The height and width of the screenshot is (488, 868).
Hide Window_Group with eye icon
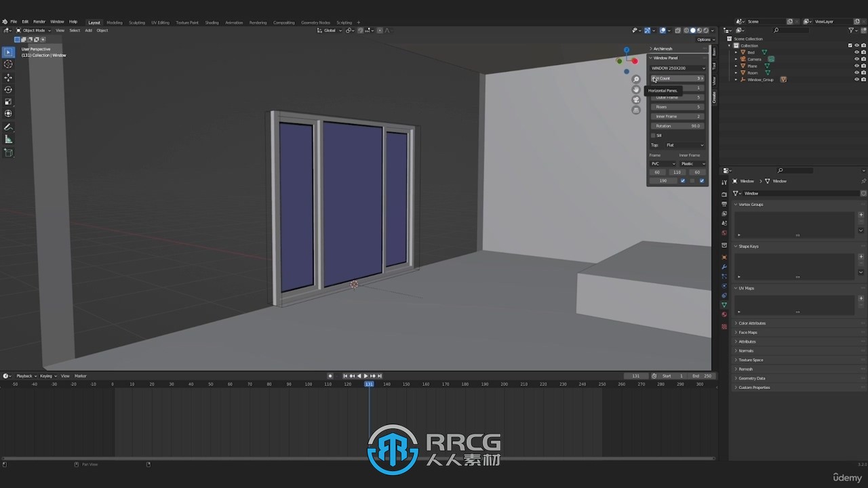click(x=856, y=79)
